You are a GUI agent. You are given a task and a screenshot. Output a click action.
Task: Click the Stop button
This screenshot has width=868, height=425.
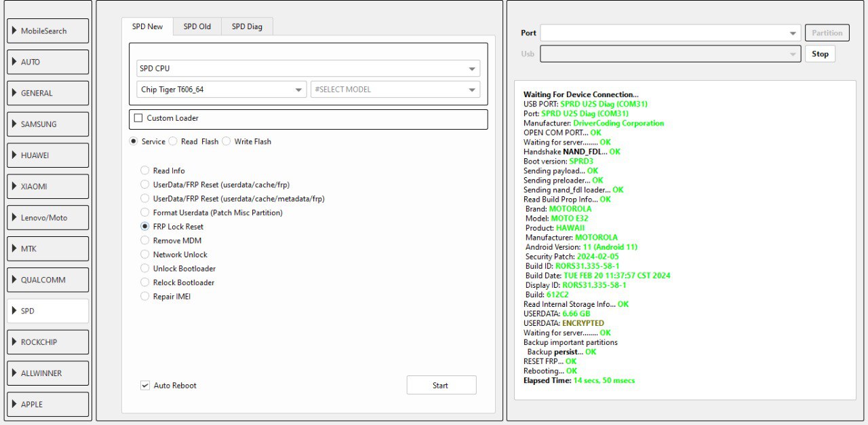(820, 54)
